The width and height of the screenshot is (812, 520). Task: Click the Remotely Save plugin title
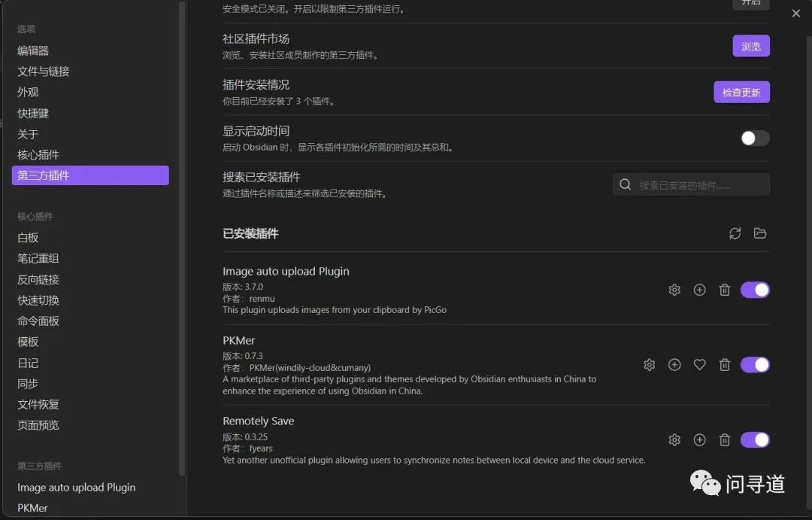259,421
